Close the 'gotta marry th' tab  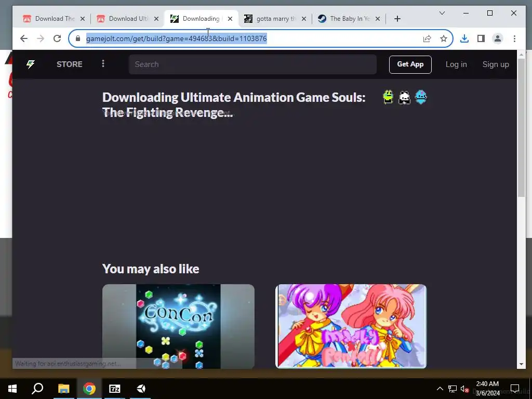point(303,19)
